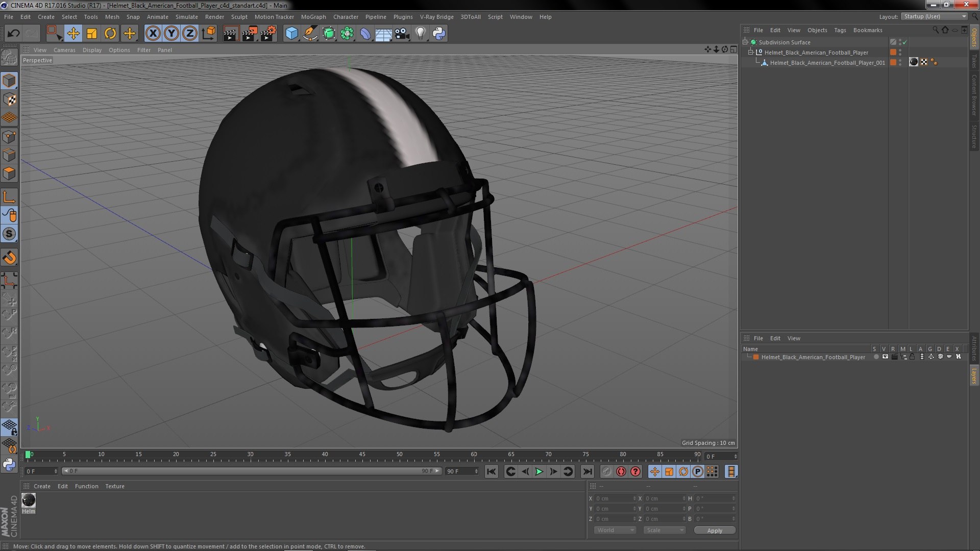
Task: Select the Rotate tool icon
Action: tap(110, 34)
